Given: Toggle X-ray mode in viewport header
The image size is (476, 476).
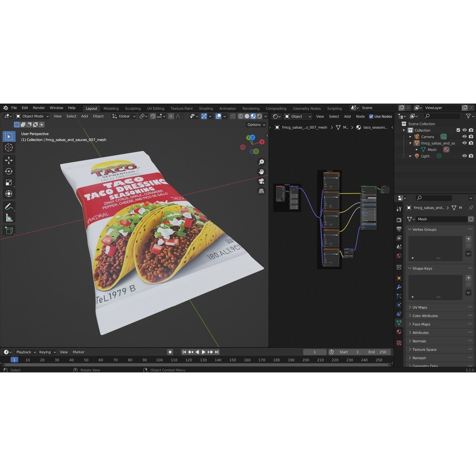Looking at the screenshot, I should click(x=233, y=116).
